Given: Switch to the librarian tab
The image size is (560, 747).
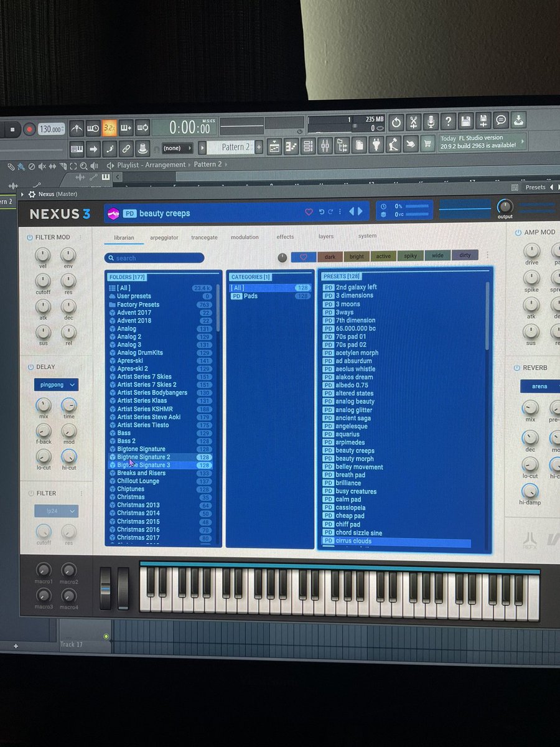Looking at the screenshot, I should (124, 237).
